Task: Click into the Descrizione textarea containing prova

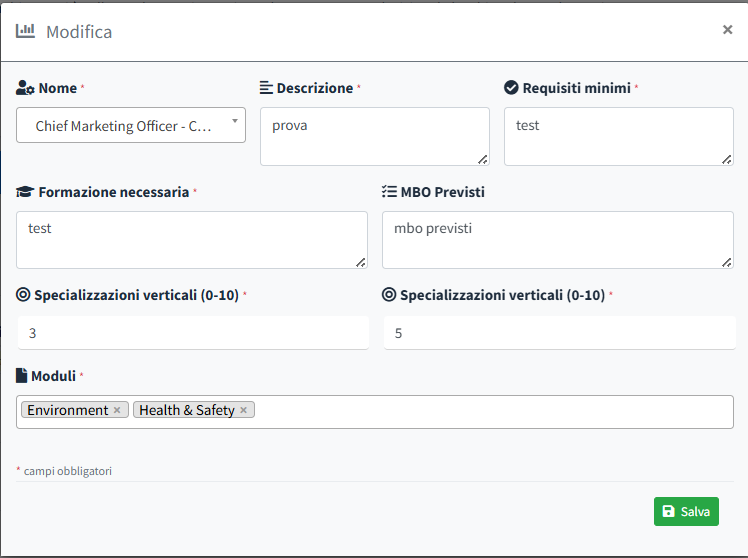Action: pyautogui.click(x=374, y=136)
